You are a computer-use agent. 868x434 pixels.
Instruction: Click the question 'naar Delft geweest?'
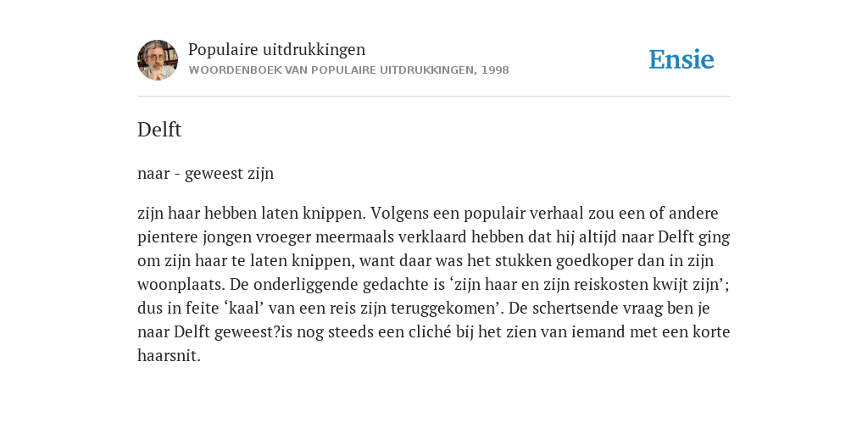[209, 332]
